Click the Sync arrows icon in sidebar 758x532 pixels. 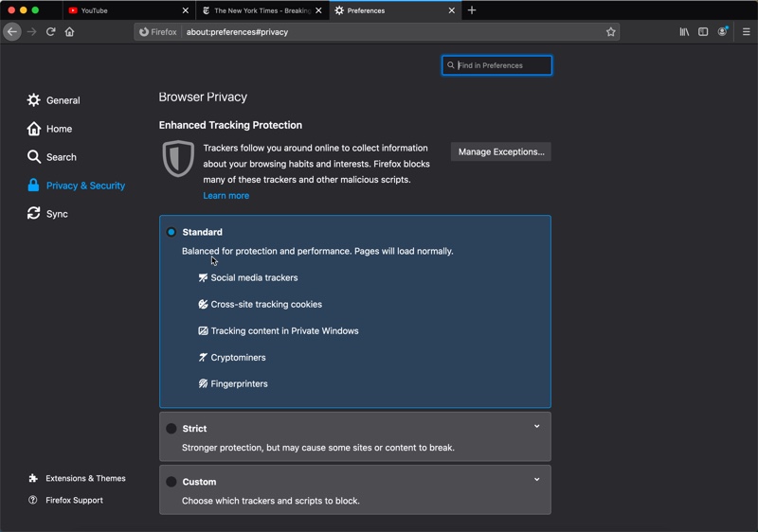(34, 213)
